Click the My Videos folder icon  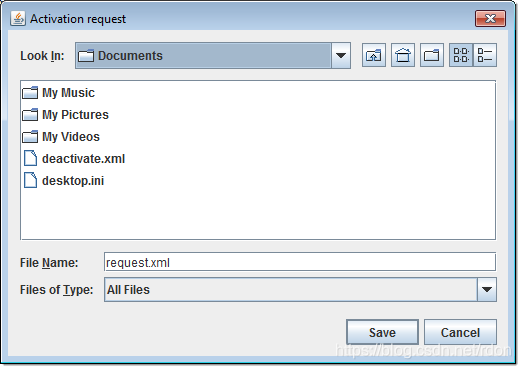click(30, 137)
